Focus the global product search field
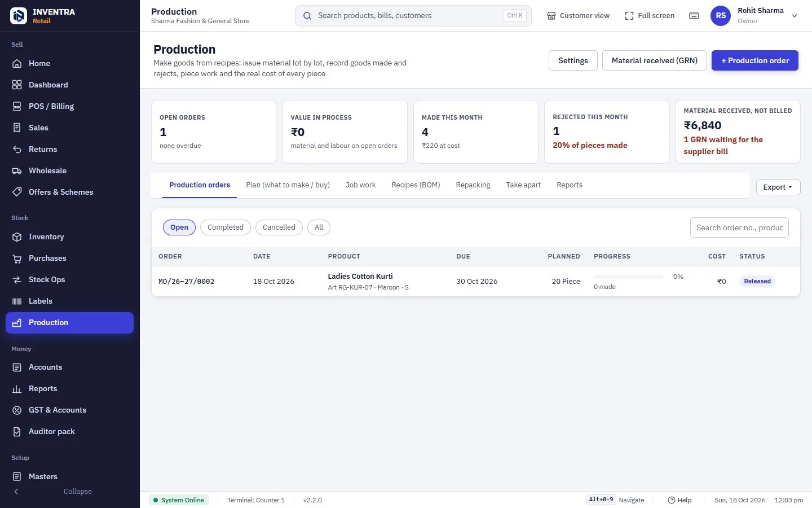 413,16
